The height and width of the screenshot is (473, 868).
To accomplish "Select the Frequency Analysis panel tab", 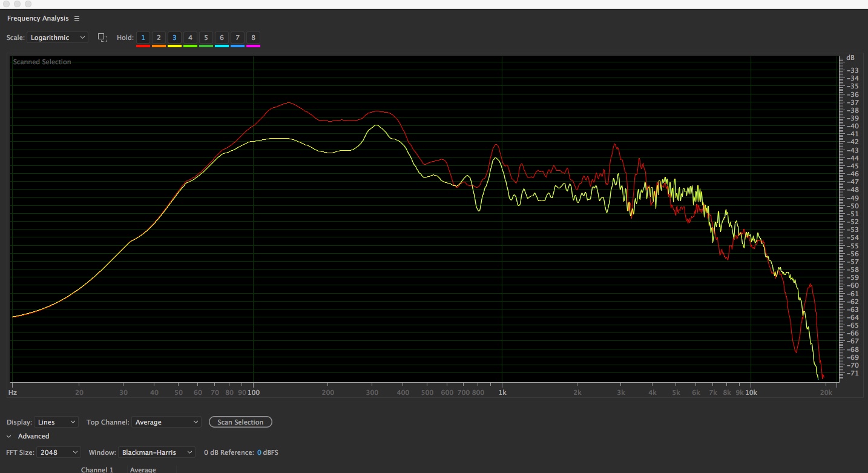I will click(x=38, y=19).
